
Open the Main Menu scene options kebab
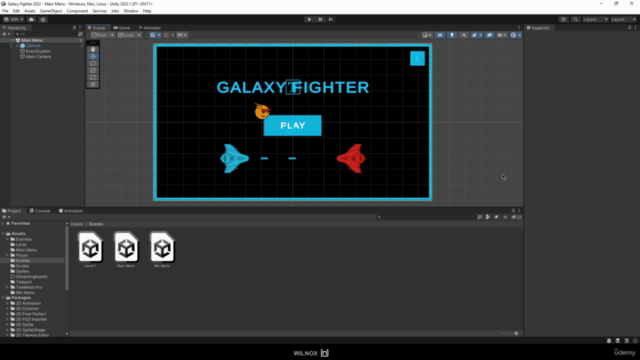point(80,40)
